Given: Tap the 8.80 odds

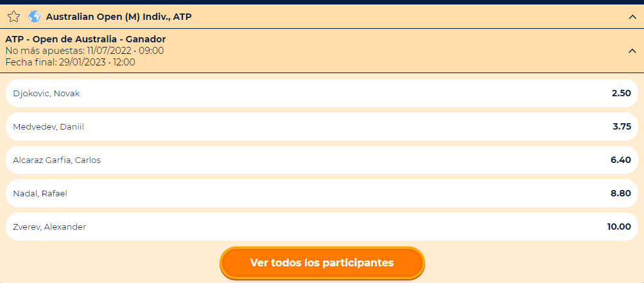Looking at the screenshot, I should (621, 193).
